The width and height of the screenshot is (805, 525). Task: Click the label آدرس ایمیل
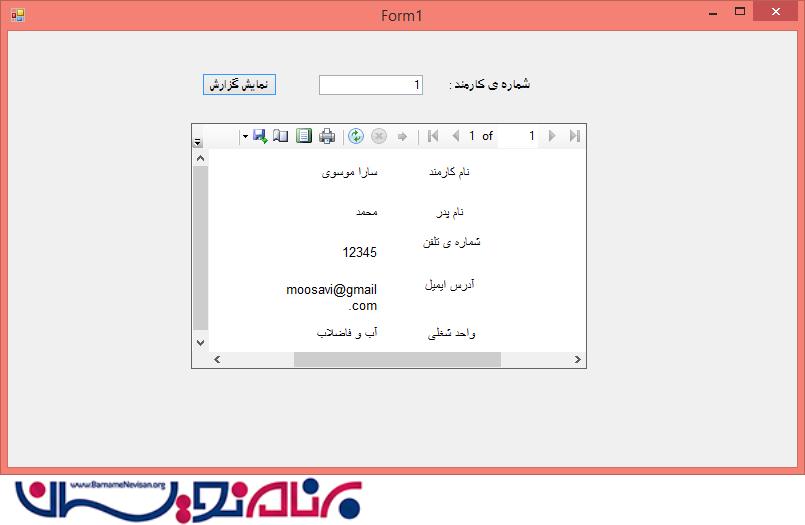click(x=450, y=285)
